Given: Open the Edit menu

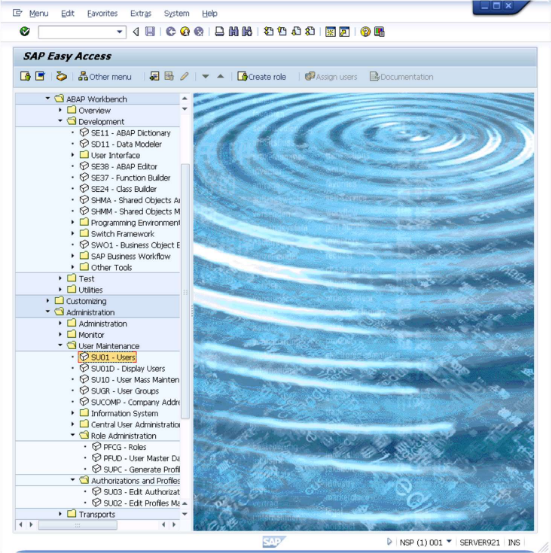Looking at the screenshot, I should (x=67, y=13).
